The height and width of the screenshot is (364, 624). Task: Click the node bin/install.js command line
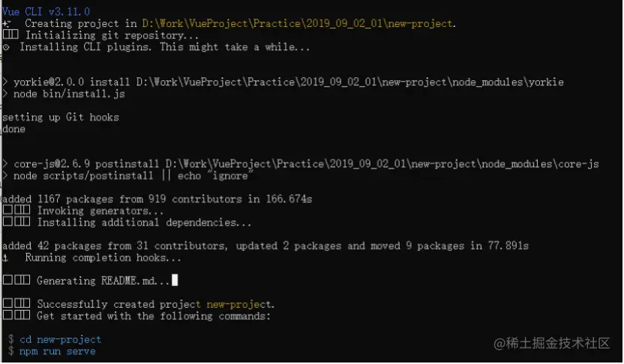click(69, 94)
